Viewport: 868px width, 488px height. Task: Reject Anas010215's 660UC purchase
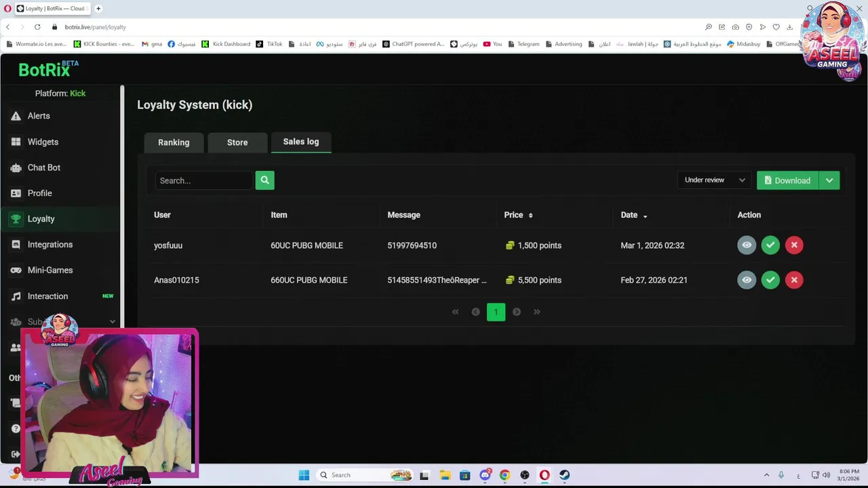click(x=794, y=280)
